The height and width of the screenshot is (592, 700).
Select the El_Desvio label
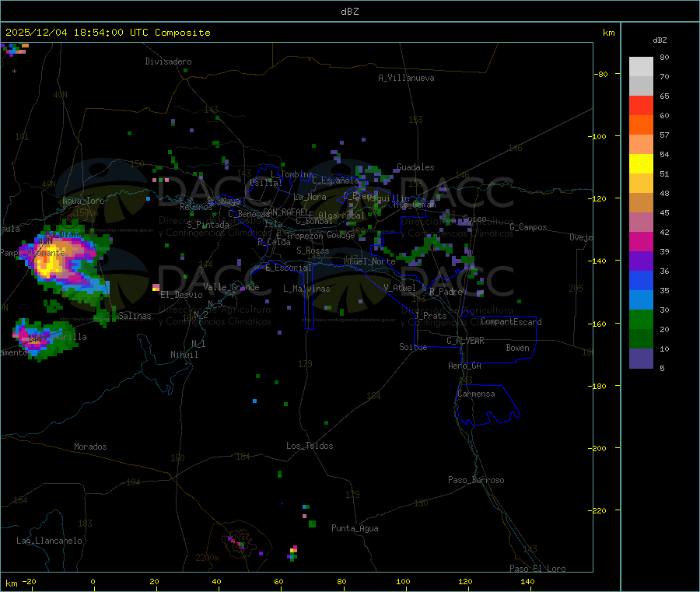pyautogui.click(x=181, y=295)
